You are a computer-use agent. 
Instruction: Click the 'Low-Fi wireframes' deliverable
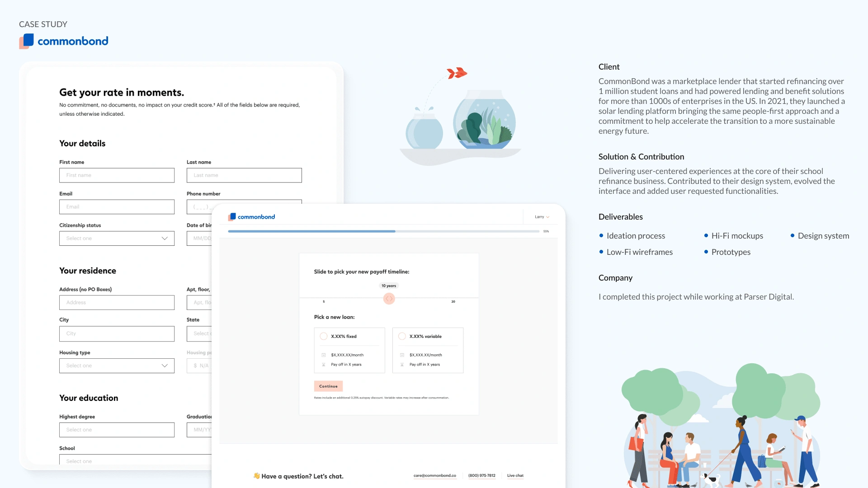pos(640,252)
